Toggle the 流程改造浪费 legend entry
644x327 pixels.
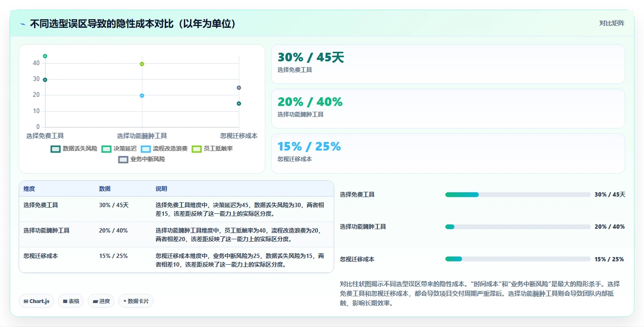tap(164, 149)
